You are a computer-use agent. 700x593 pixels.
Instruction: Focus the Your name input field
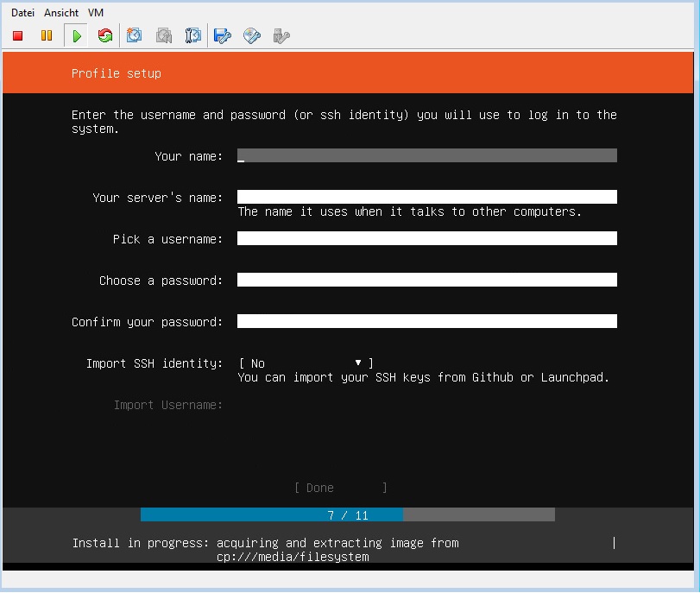[x=426, y=155]
